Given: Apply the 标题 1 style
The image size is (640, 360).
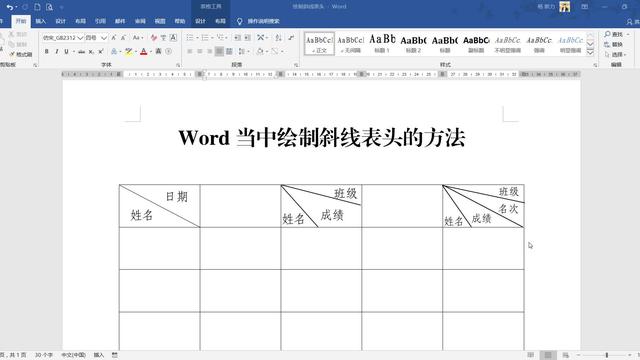Looking at the screenshot, I should coord(382,44).
